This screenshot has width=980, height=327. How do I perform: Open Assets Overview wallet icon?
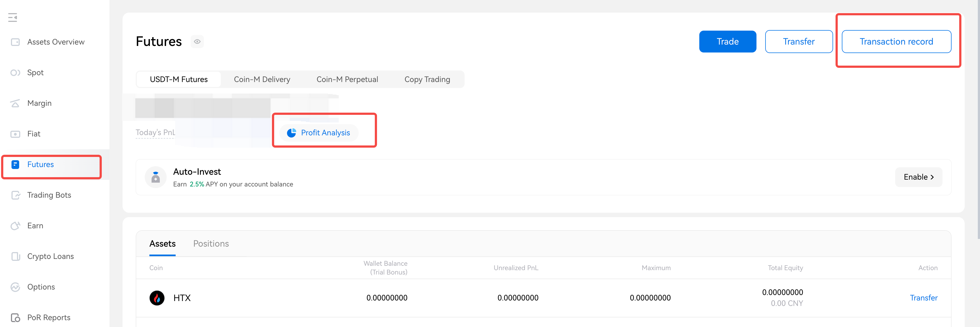click(15, 42)
